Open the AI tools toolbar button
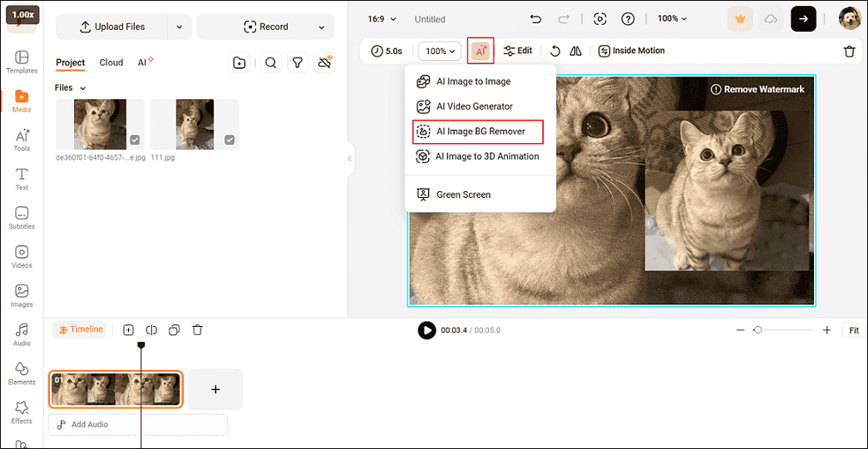868x449 pixels. tap(481, 51)
